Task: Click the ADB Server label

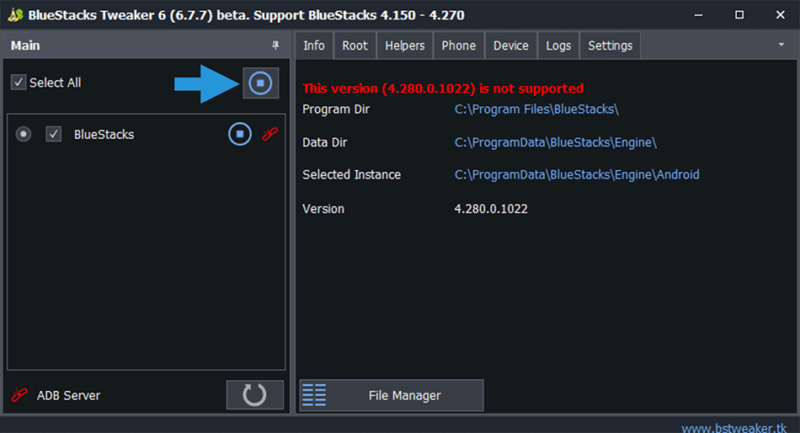Action: pos(68,395)
